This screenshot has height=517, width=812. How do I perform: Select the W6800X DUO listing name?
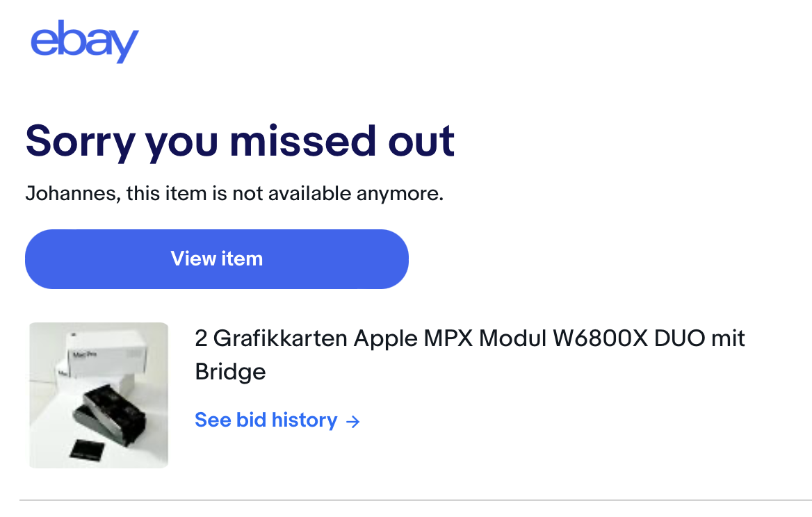469,339
